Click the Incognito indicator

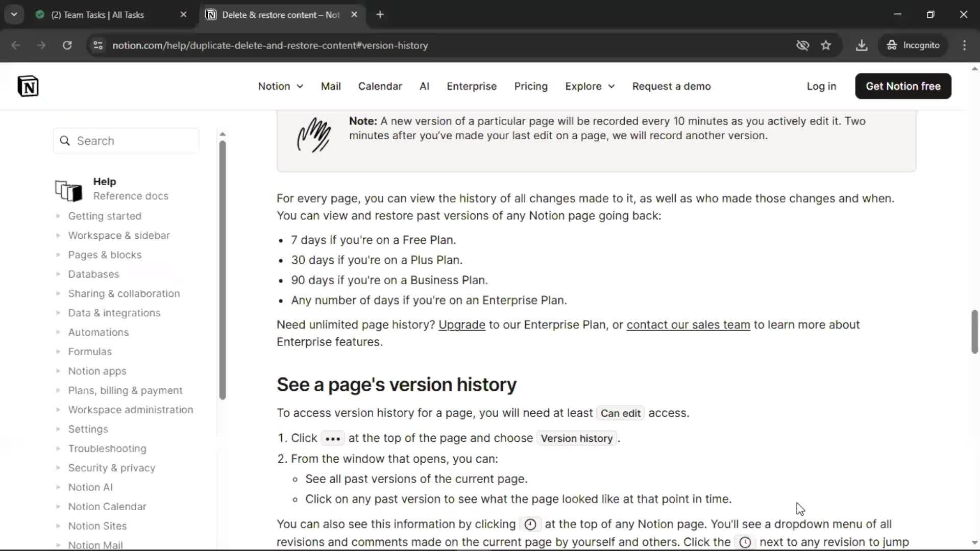pyautogui.click(x=913, y=45)
